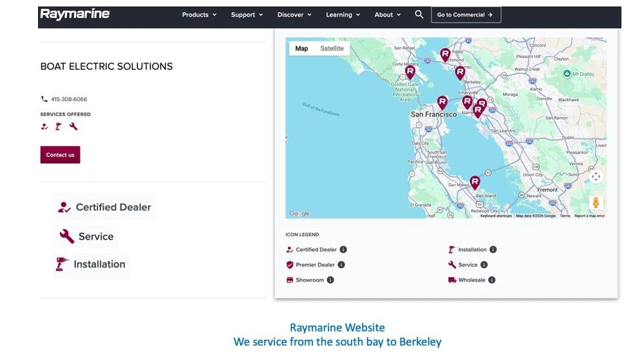
Task: Expand the Products dropdown menu
Action: pos(199,15)
